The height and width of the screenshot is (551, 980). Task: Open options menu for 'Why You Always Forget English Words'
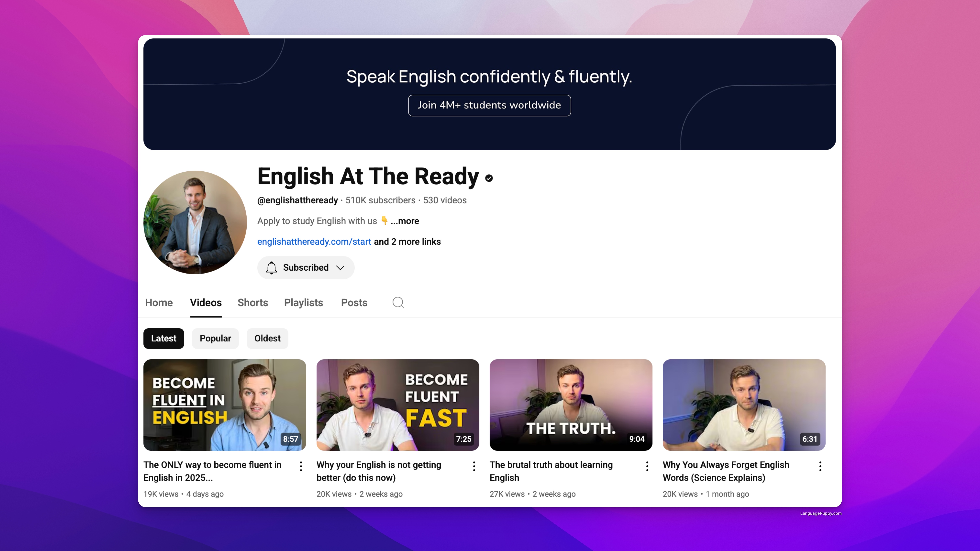[820, 466]
